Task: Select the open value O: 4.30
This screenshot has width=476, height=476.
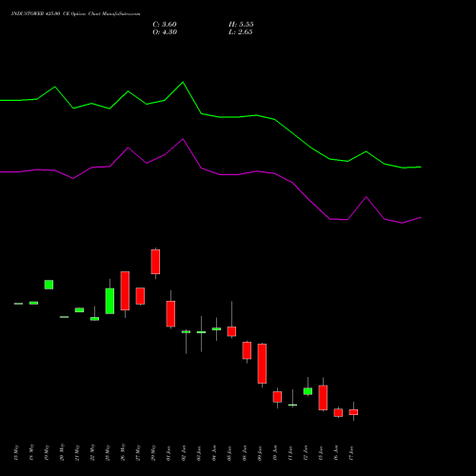Action: point(165,32)
